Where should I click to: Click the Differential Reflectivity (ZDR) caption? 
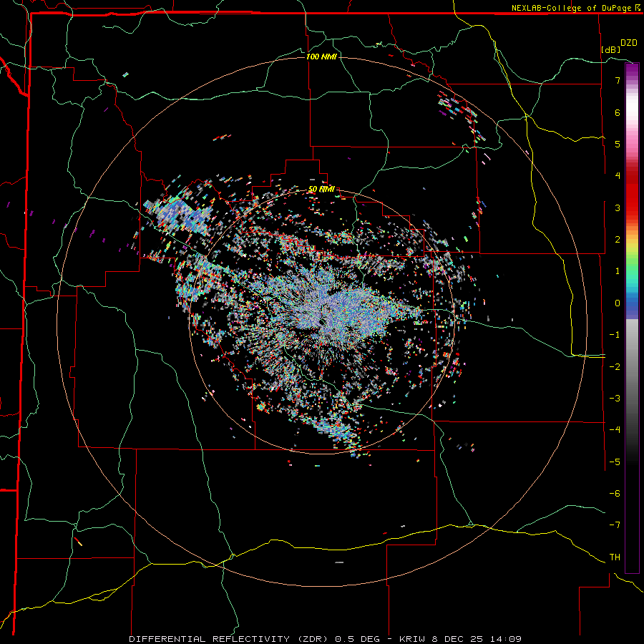228,639
